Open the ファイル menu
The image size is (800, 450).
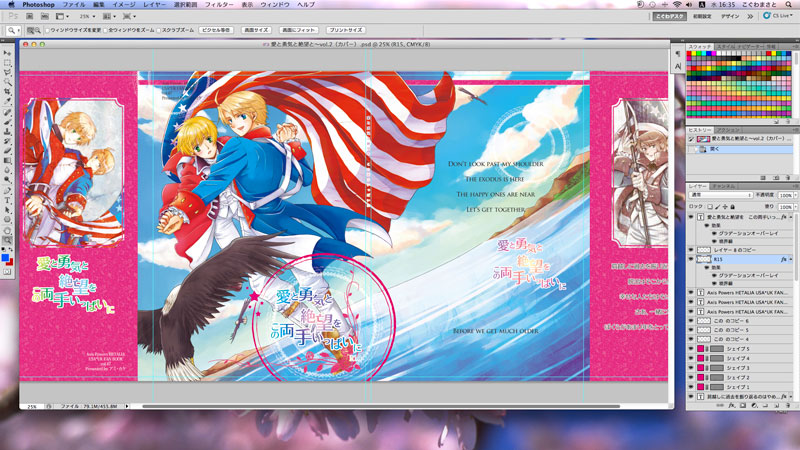point(73,5)
